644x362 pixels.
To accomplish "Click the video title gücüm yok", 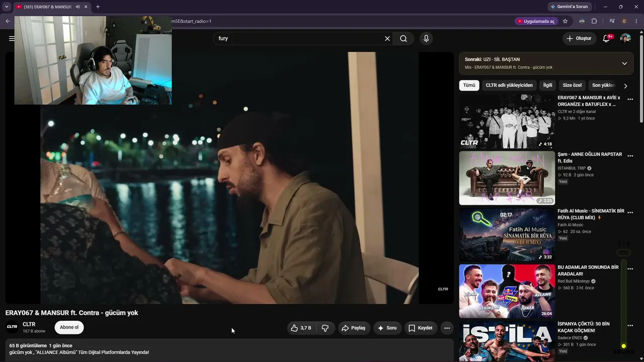I will [71, 313].
